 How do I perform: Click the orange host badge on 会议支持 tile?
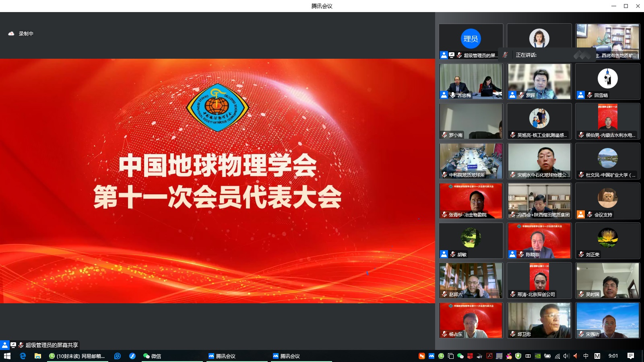tap(581, 214)
